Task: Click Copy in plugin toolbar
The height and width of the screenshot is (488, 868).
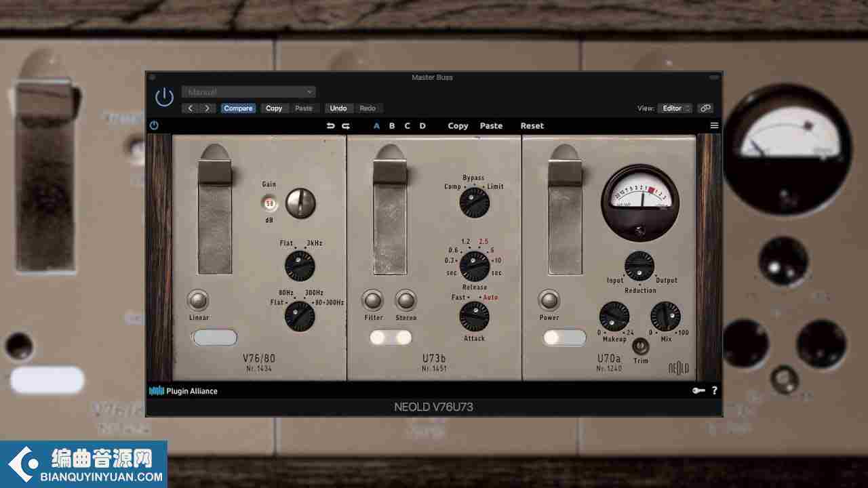Action: (x=458, y=126)
